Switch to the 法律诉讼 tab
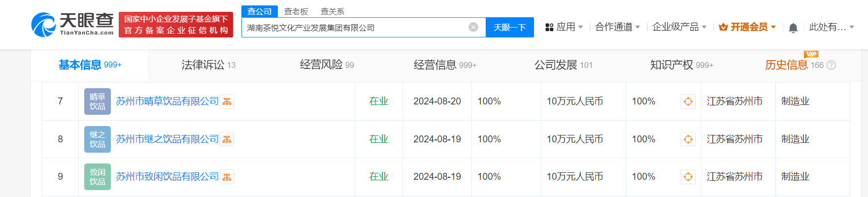The width and height of the screenshot is (868, 197). 208,65
